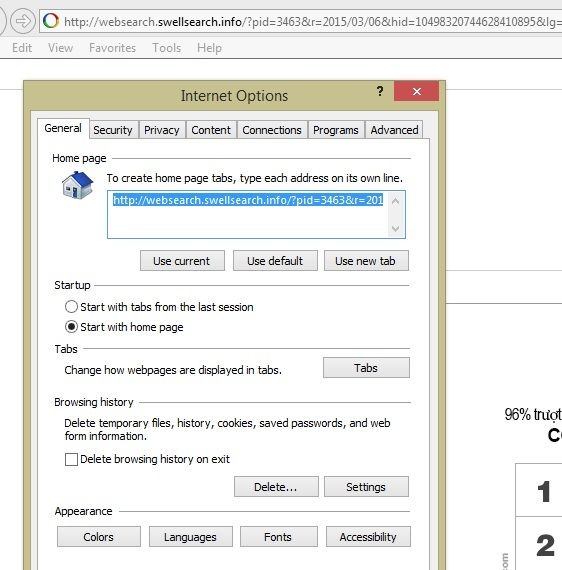Switch to the Programs tab

tap(336, 130)
